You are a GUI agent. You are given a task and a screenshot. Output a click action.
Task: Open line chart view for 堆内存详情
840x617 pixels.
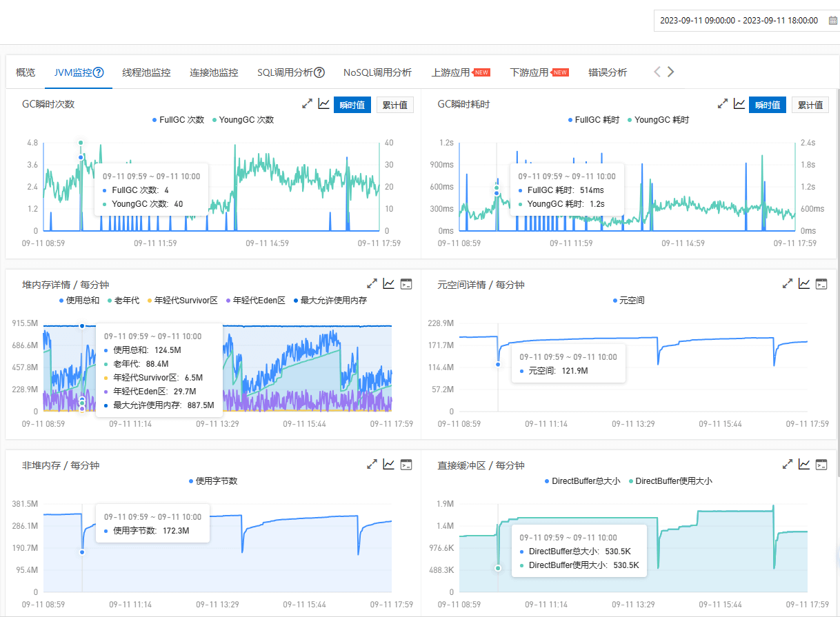click(389, 283)
